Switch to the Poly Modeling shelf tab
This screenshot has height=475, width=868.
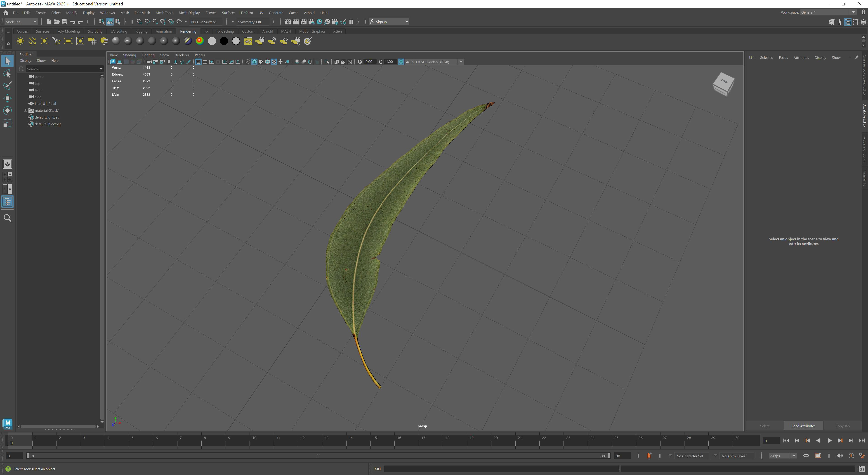tap(68, 31)
